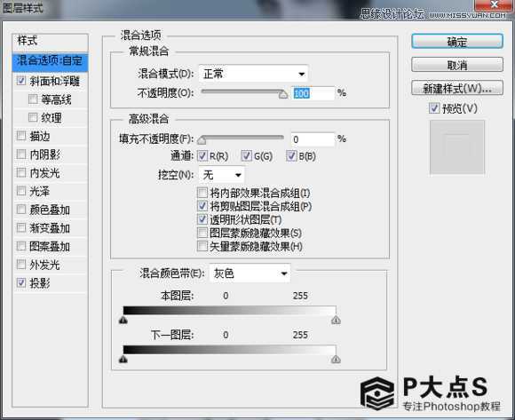Click the 确定 button
The width and height of the screenshot is (515, 420).
[457, 42]
